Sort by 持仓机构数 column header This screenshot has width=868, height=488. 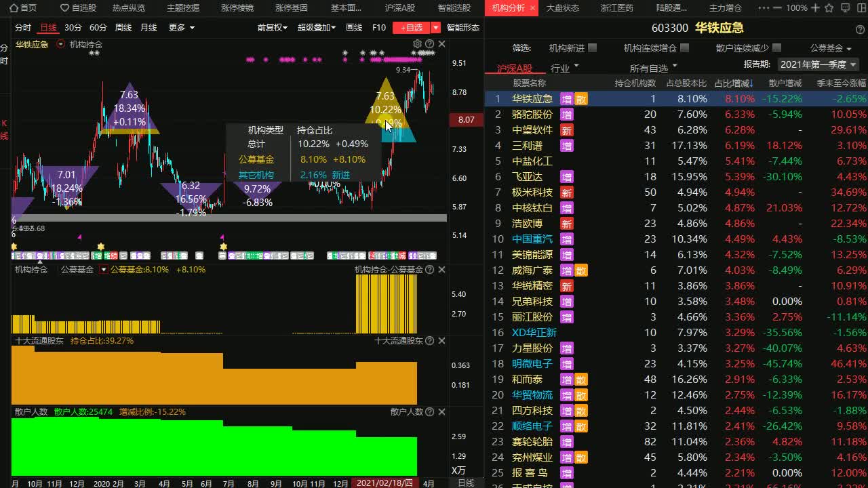point(635,83)
